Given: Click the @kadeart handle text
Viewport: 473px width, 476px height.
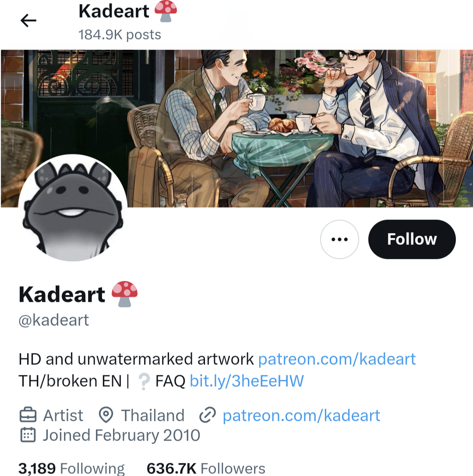Looking at the screenshot, I should point(54,320).
